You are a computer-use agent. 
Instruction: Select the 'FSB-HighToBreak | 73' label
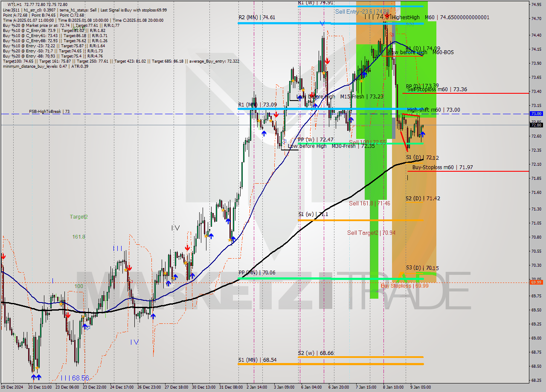click(49, 112)
